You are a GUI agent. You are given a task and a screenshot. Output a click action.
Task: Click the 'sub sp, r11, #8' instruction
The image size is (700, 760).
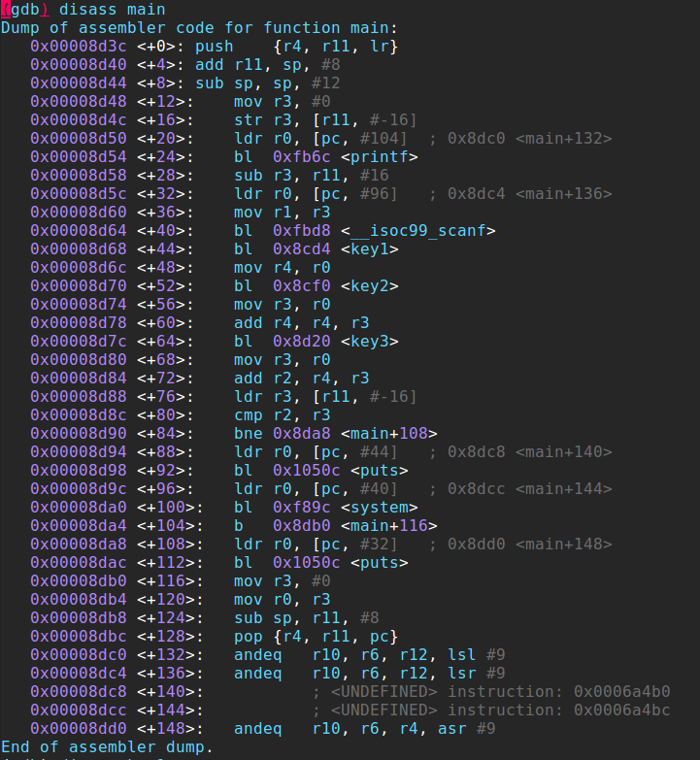tap(307, 617)
